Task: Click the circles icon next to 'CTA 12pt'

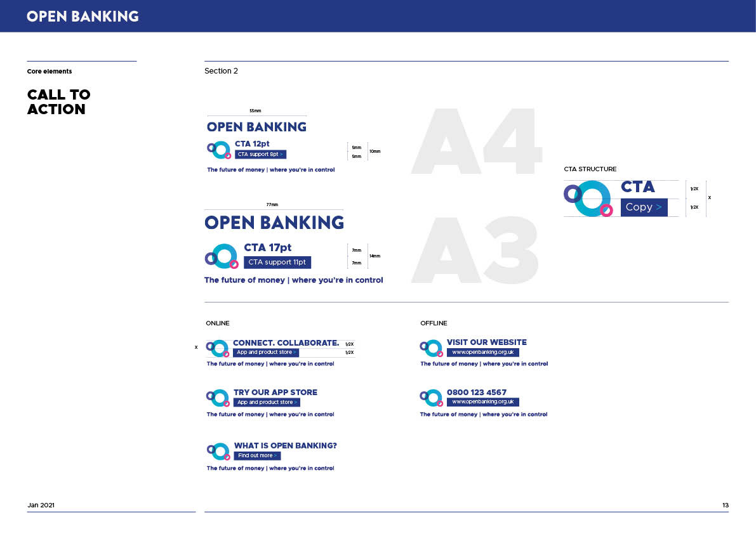Action: (x=220, y=150)
